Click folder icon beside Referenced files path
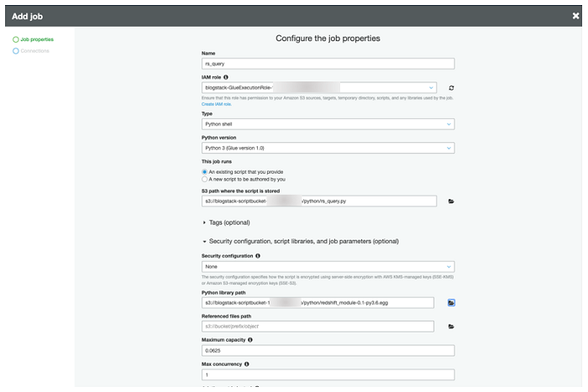This screenshot has height=392, width=588. pyautogui.click(x=451, y=326)
